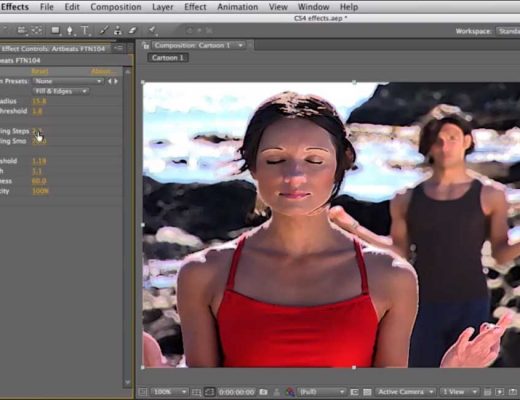This screenshot has height=400, width=520.
Task: Click the Show Snapshot icon
Action: 277,392
